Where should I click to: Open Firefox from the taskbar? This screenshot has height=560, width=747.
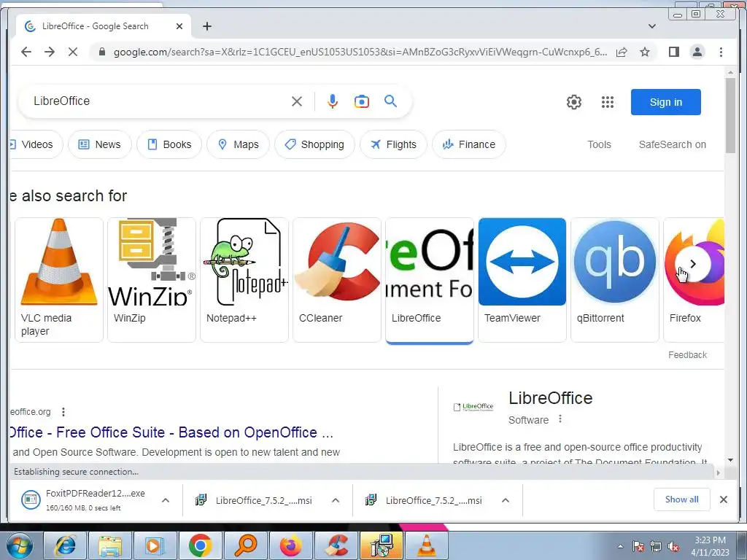pyautogui.click(x=290, y=545)
